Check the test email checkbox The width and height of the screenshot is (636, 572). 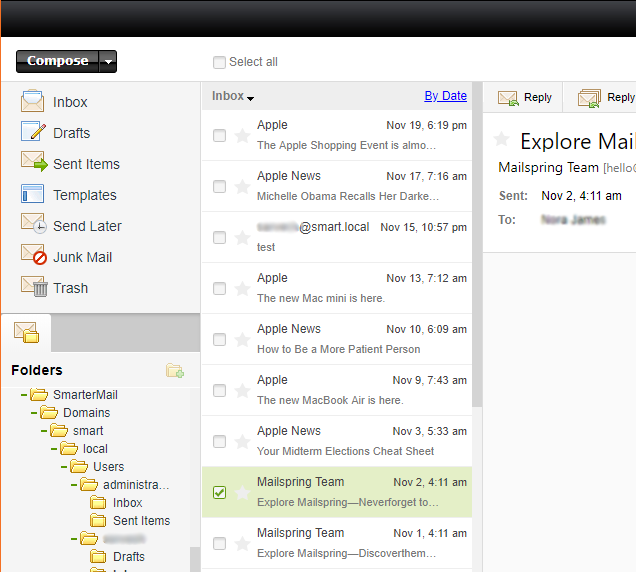[x=219, y=237]
